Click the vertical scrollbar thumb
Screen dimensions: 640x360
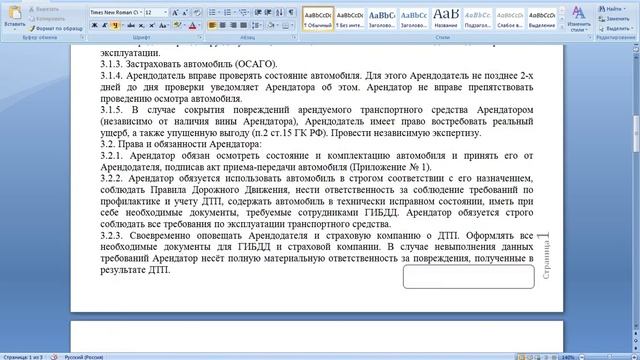tap(636, 134)
